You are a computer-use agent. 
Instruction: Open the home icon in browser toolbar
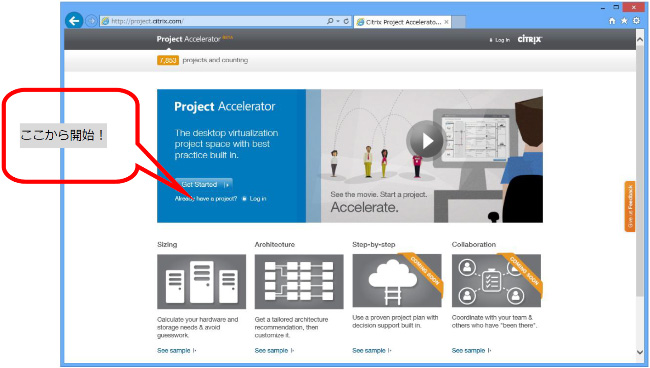[612, 20]
